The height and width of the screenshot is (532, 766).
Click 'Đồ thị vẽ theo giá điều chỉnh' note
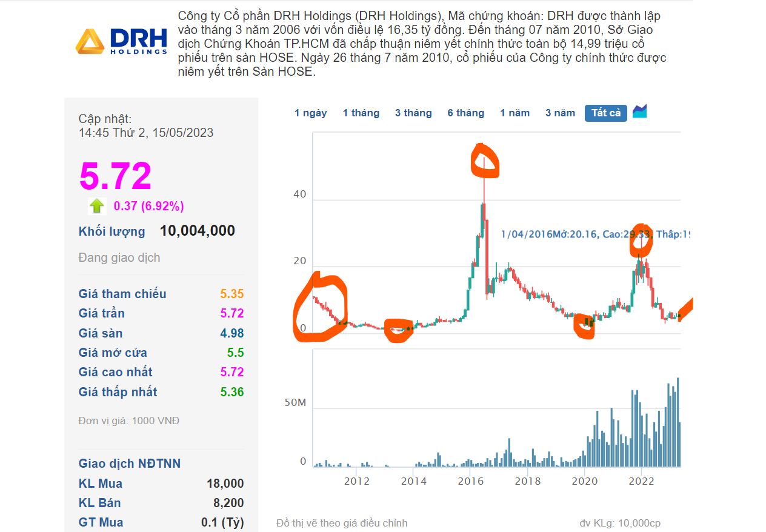(x=342, y=523)
